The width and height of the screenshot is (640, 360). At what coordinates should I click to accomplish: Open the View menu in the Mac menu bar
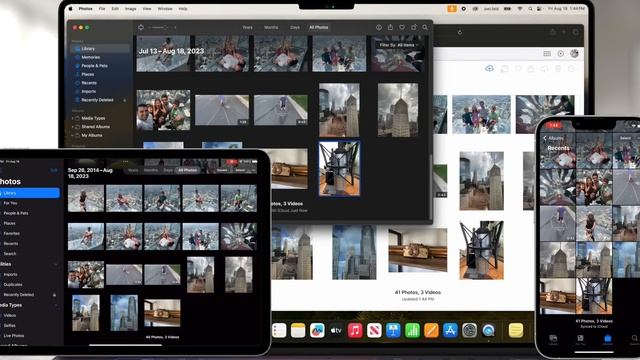147,9
